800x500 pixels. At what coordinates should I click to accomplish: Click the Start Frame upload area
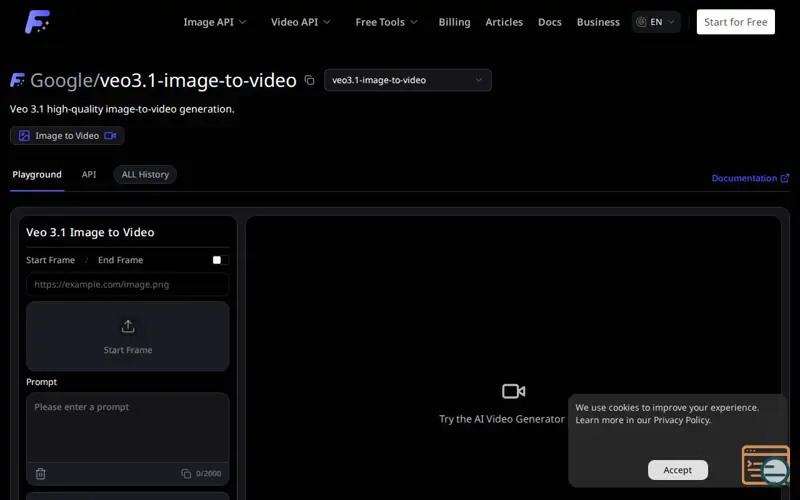(x=128, y=336)
